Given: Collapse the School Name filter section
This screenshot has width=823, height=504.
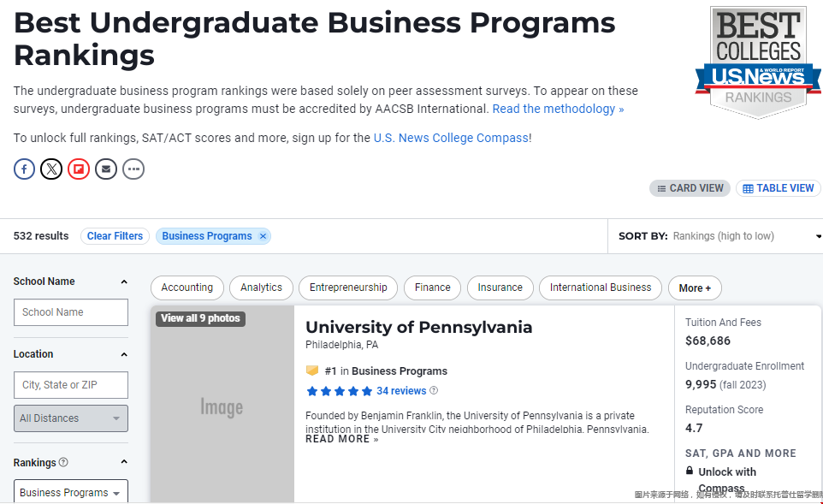Looking at the screenshot, I should pos(124,282).
